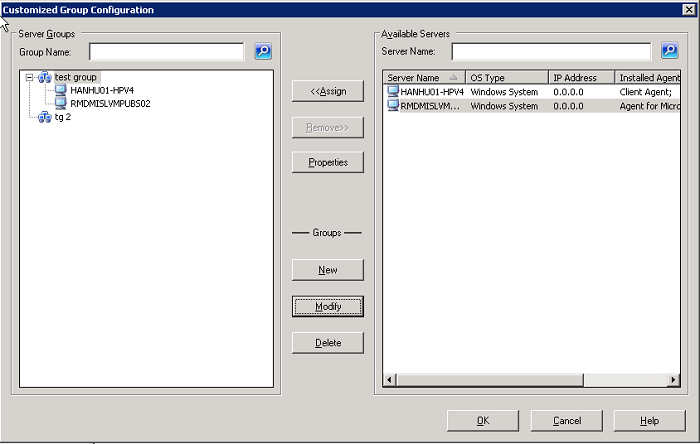Screen dimensions: 700x444
Task: Click the Client Agent; cell
Action: tap(646, 92)
